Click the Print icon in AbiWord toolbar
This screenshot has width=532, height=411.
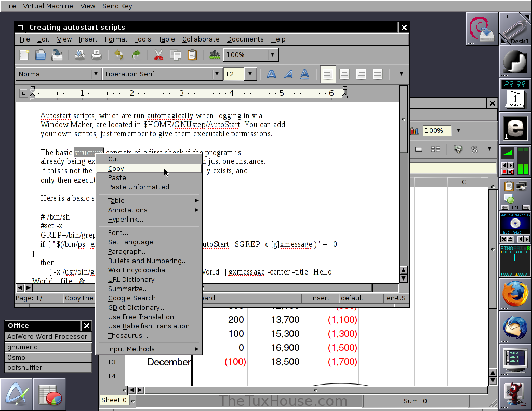[96, 54]
